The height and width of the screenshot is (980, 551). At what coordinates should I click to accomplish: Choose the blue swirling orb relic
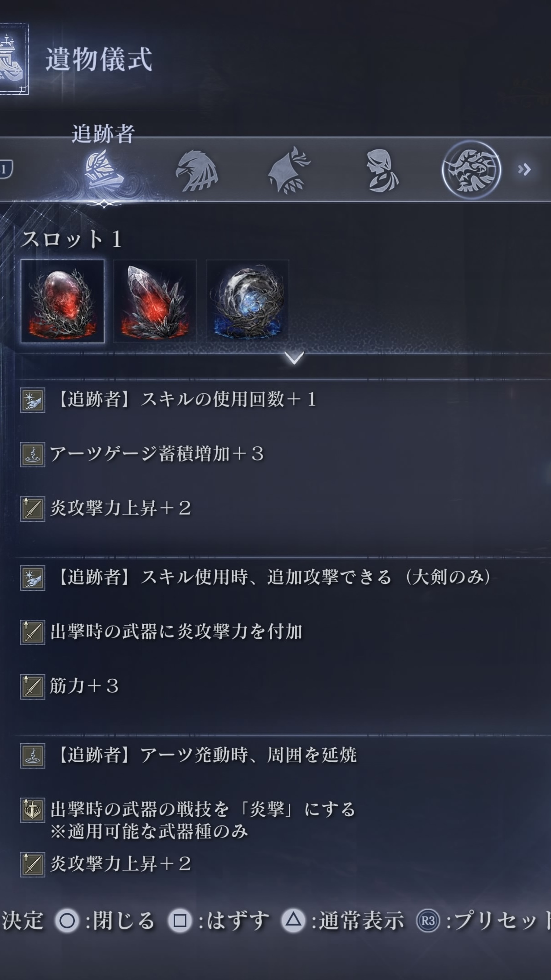coord(248,301)
